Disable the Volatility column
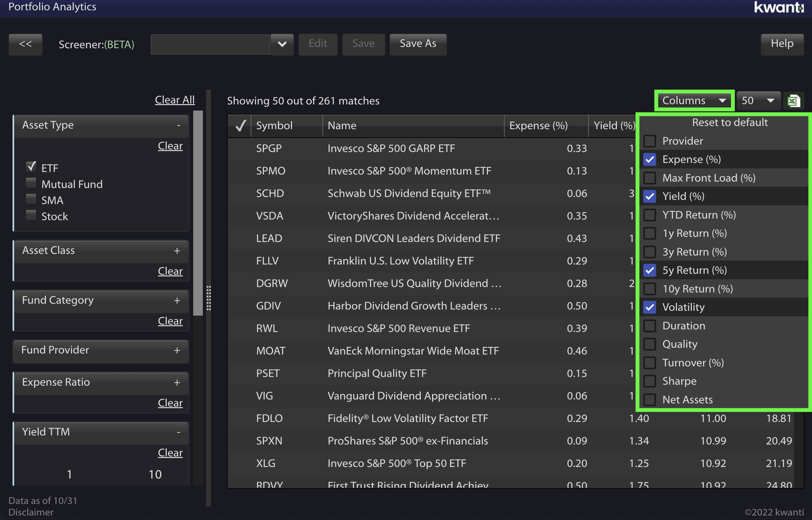The image size is (812, 520). (x=650, y=307)
